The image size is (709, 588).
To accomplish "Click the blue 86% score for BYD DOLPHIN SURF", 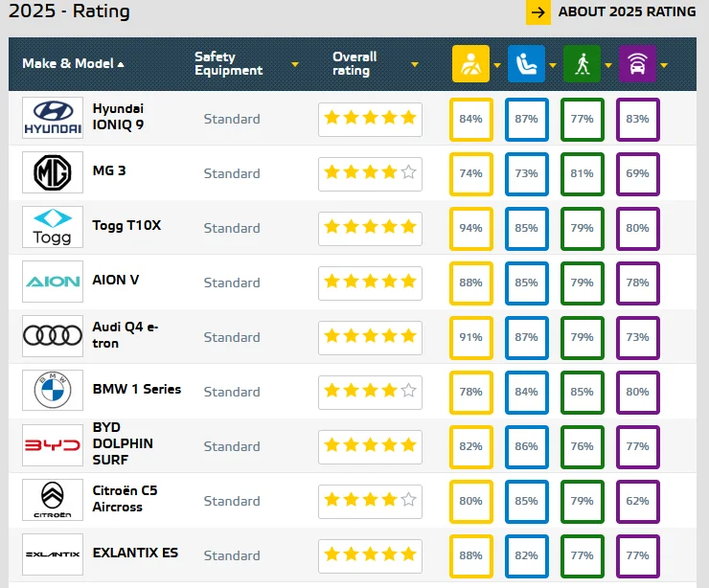I will tap(526, 447).
